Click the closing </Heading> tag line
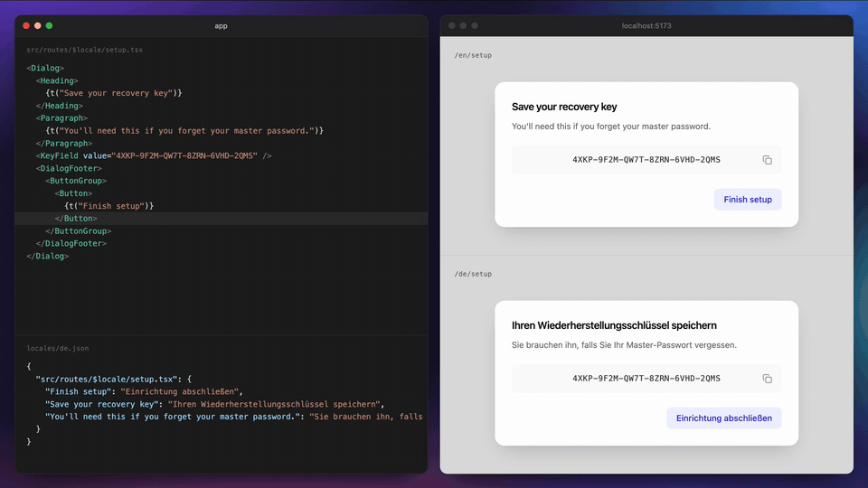Image resolution: width=868 pixels, height=488 pixels. click(60, 106)
